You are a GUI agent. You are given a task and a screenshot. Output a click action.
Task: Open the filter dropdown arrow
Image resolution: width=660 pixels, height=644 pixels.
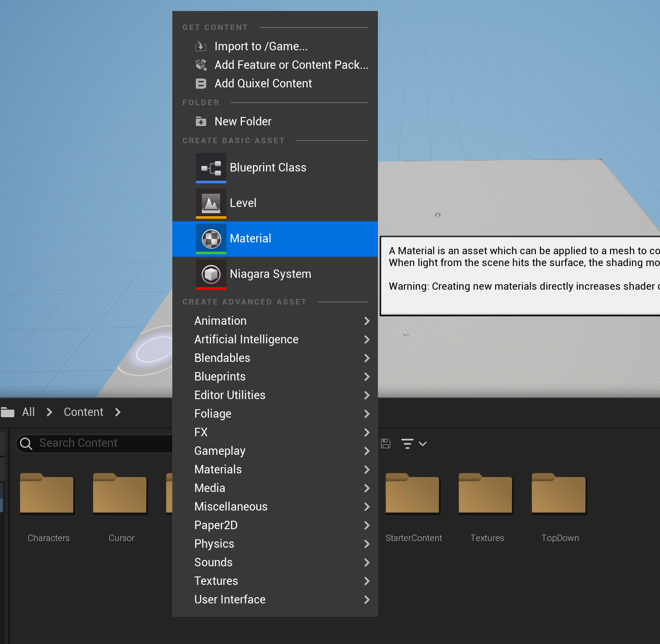423,443
